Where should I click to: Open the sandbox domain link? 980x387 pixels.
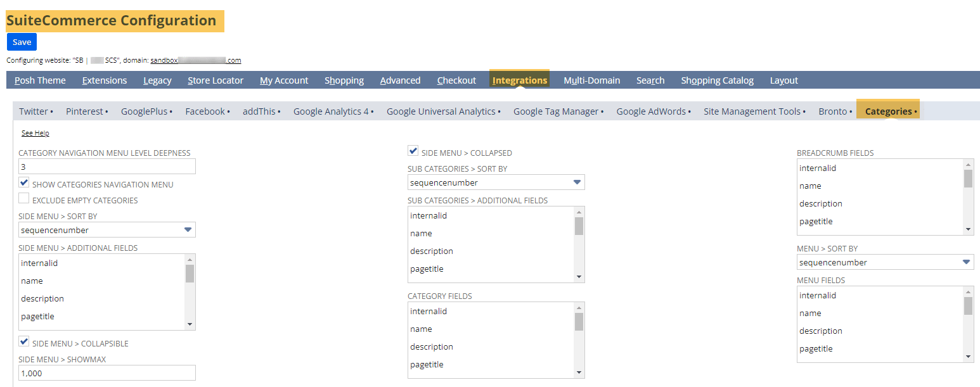pos(195,60)
